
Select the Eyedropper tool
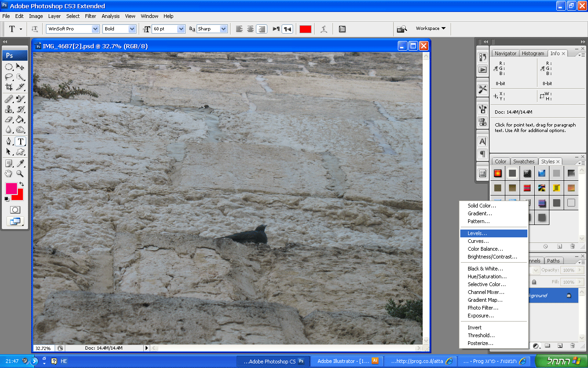click(20, 163)
